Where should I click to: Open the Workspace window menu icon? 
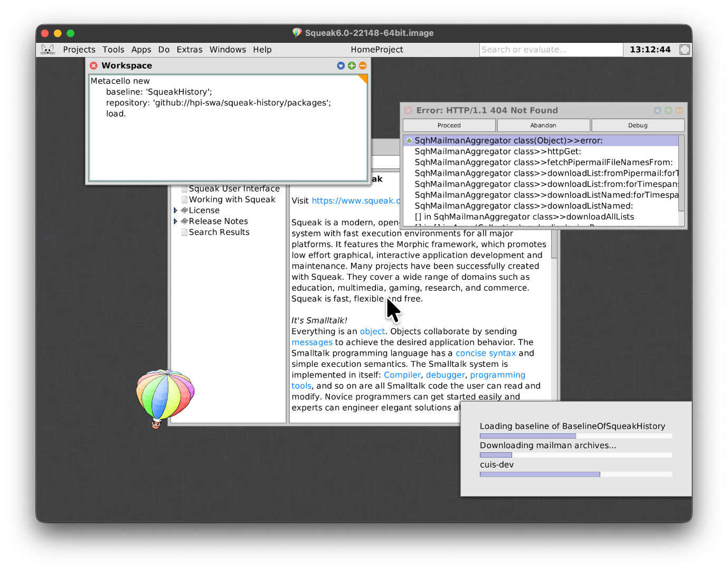tap(341, 65)
